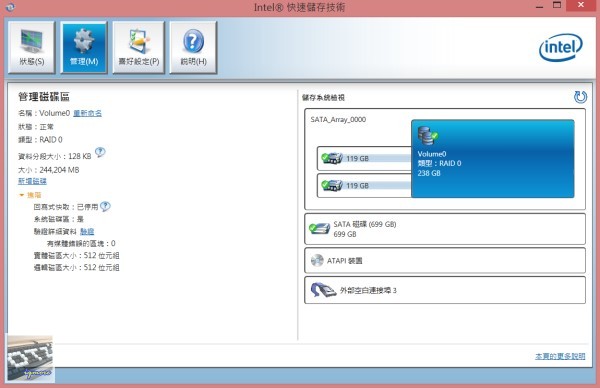Refresh the storage system view

click(x=580, y=97)
